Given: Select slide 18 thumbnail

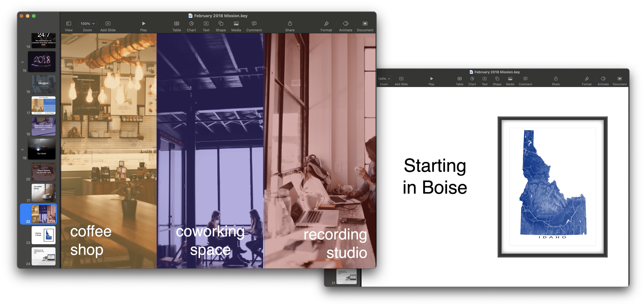Looking at the screenshot, I should tap(43, 126).
